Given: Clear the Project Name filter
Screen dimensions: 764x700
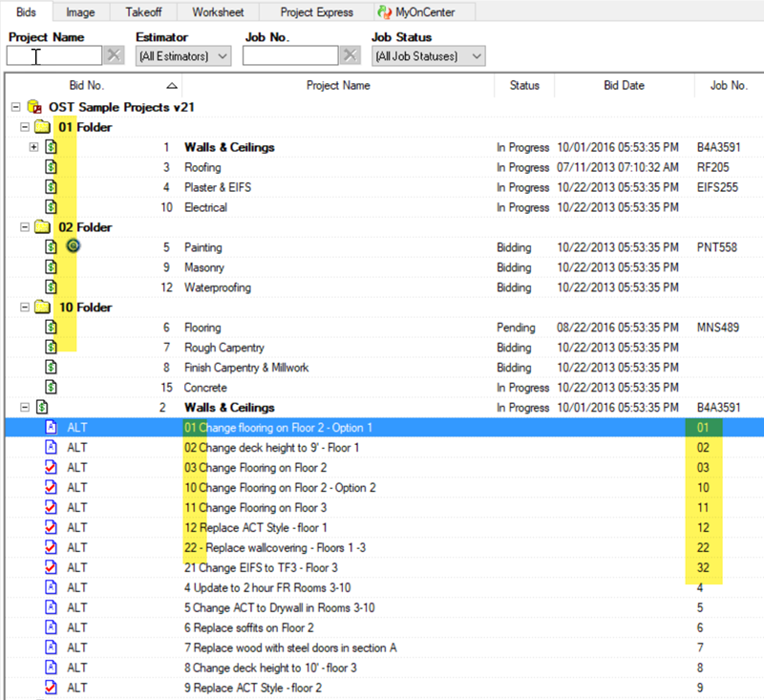Looking at the screenshot, I should click(114, 55).
